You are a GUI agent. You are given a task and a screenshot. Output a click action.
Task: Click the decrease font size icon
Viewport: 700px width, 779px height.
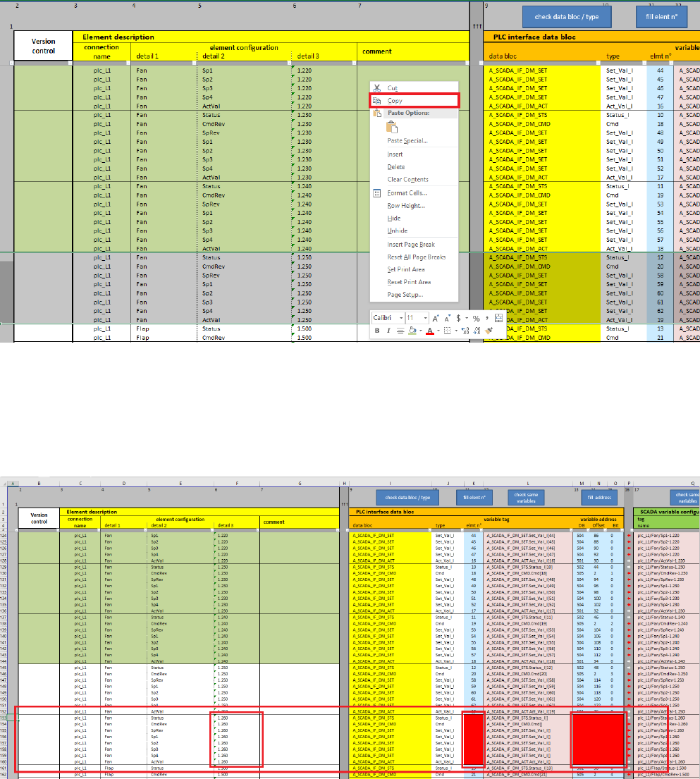[447, 318]
